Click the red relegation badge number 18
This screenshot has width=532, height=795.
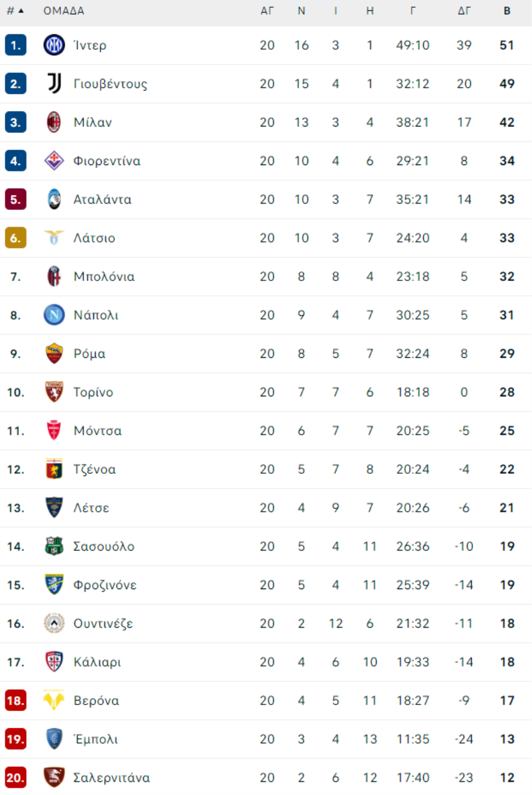(x=15, y=700)
